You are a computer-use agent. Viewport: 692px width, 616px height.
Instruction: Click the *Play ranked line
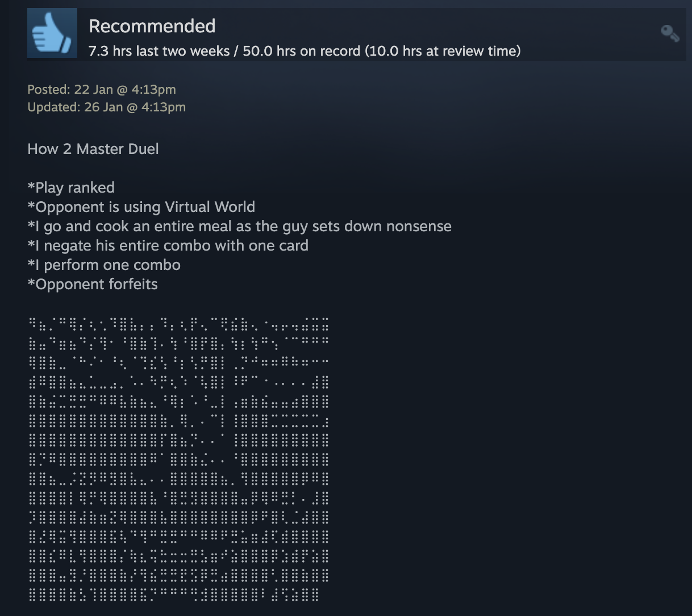(71, 188)
